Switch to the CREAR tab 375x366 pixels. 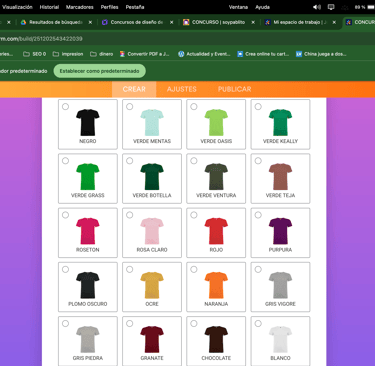point(134,89)
